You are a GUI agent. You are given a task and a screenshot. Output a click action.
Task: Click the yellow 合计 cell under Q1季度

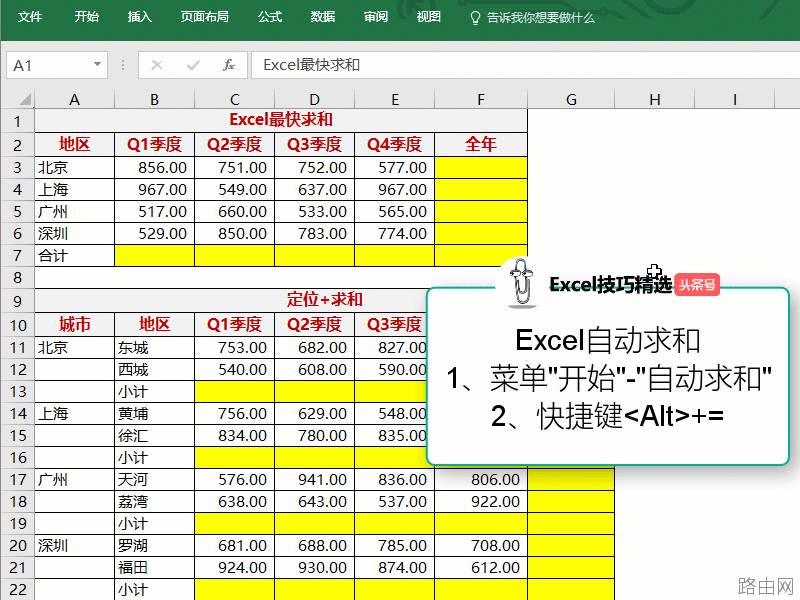coord(155,255)
